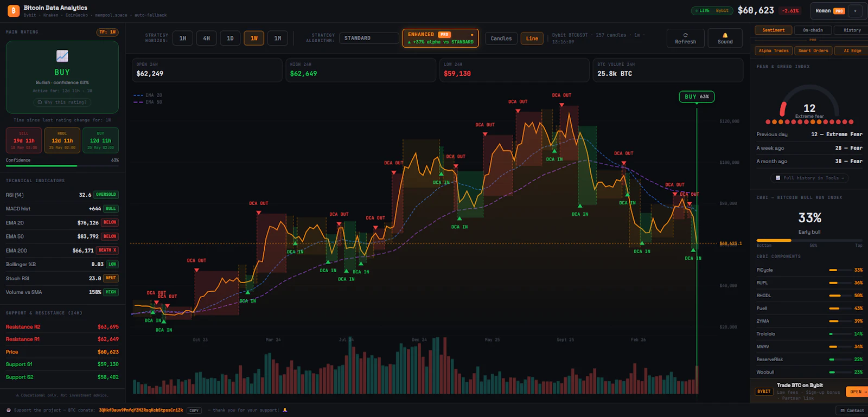Click the Support S2 value $58,402
Viewport: 868px width, 417px height.
tap(108, 377)
